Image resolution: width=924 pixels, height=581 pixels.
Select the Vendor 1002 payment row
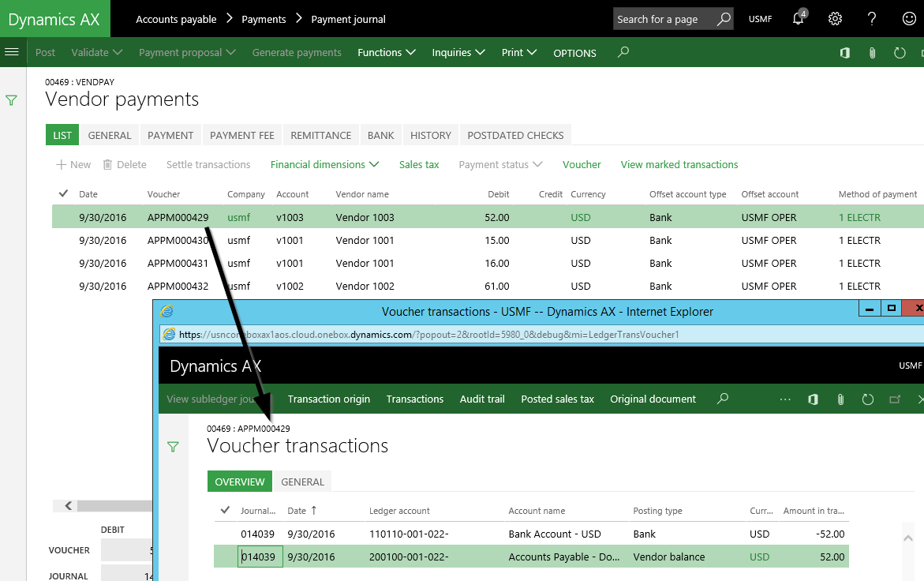coord(365,286)
